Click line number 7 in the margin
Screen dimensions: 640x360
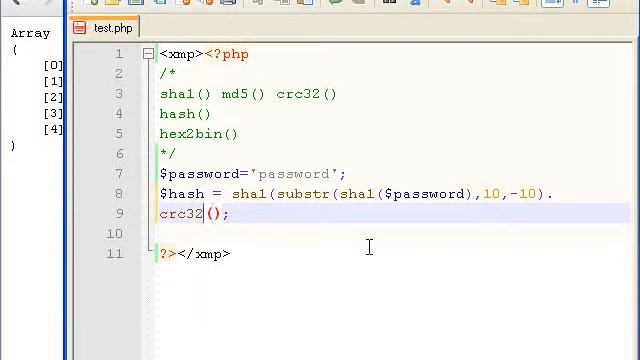click(x=119, y=174)
